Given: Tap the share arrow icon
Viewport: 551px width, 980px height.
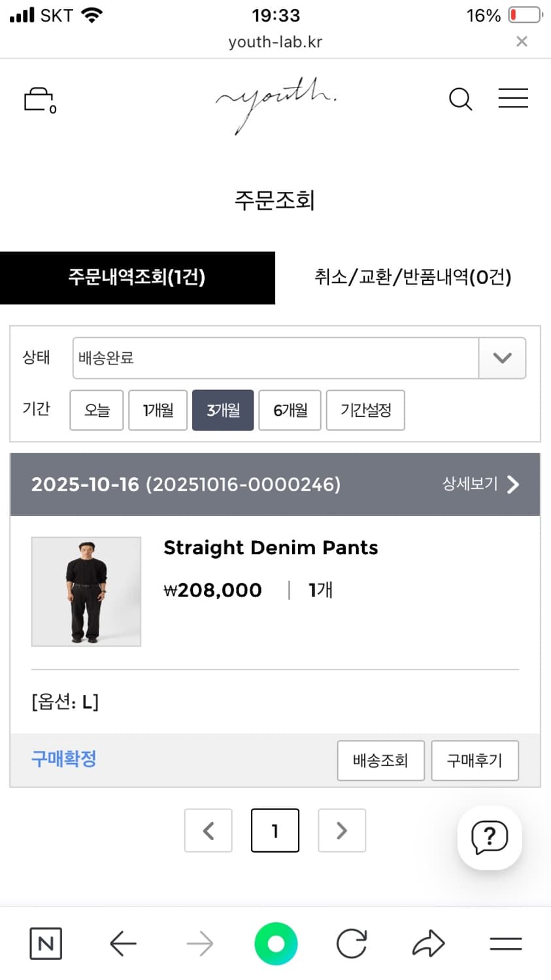Looking at the screenshot, I should tap(429, 943).
